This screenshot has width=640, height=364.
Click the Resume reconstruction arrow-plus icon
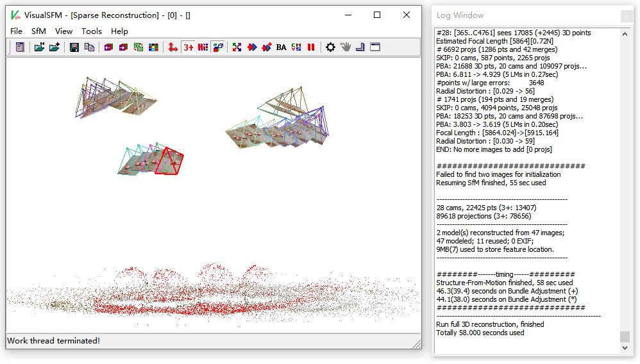pyautogui.click(x=267, y=47)
